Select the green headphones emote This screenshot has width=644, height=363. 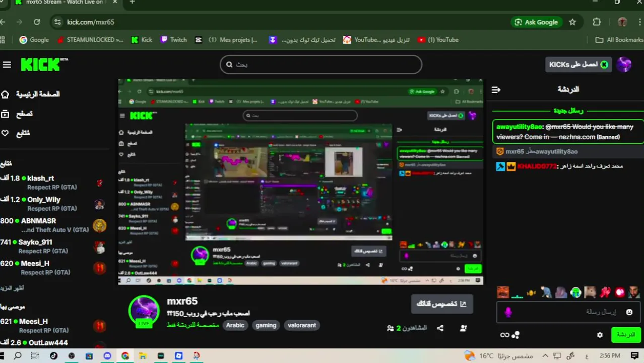coord(575,292)
